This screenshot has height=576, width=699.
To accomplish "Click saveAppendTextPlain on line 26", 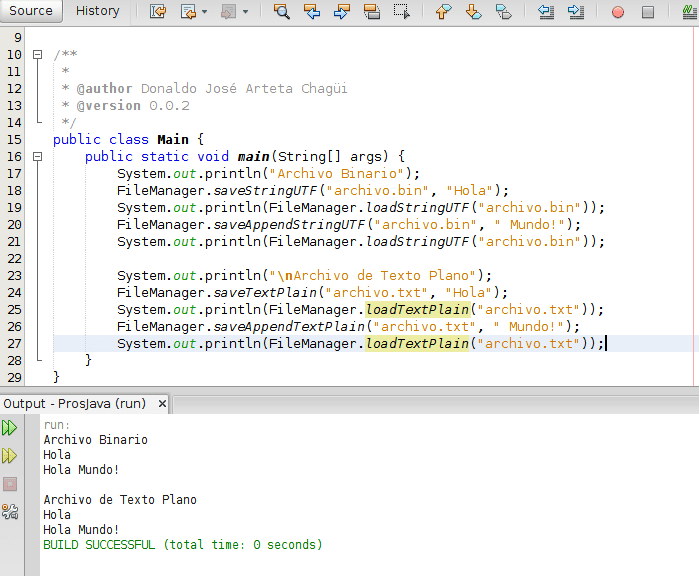I will (x=289, y=327).
